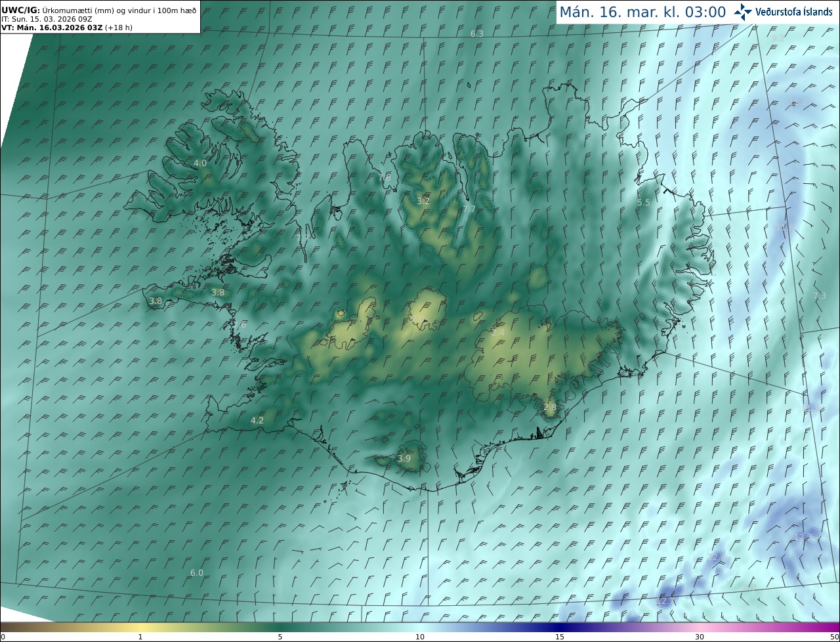Pick the dark green colour-bar segment above tick 5
840x642 pixels.
[280, 627]
